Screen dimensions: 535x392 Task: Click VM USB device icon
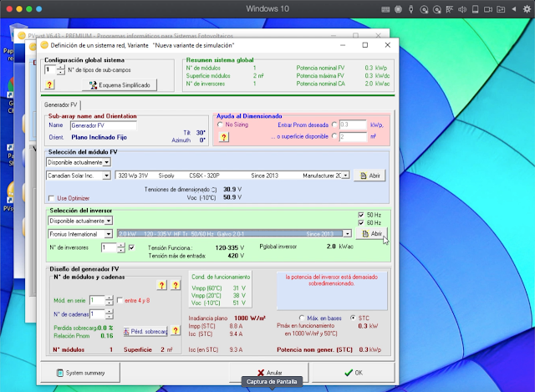(411, 9)
